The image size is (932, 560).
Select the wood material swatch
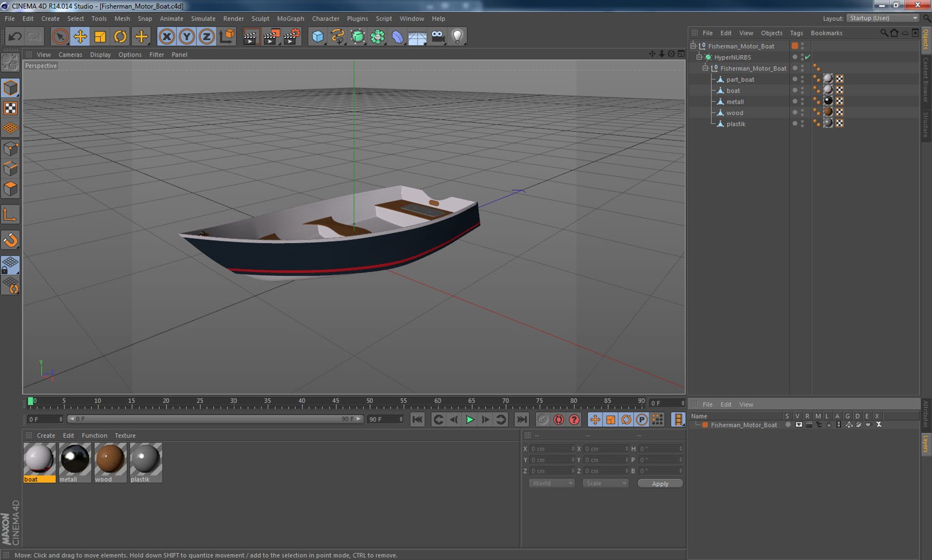point(110,459)
